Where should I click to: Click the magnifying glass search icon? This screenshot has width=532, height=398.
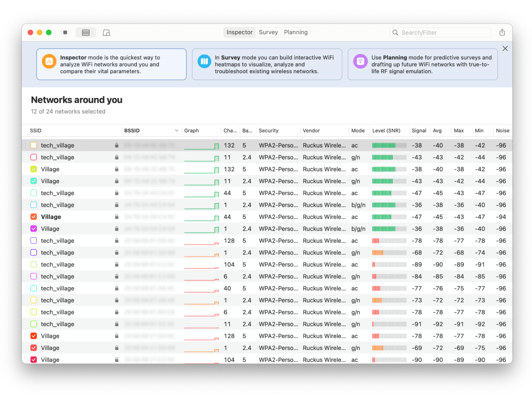395,32
